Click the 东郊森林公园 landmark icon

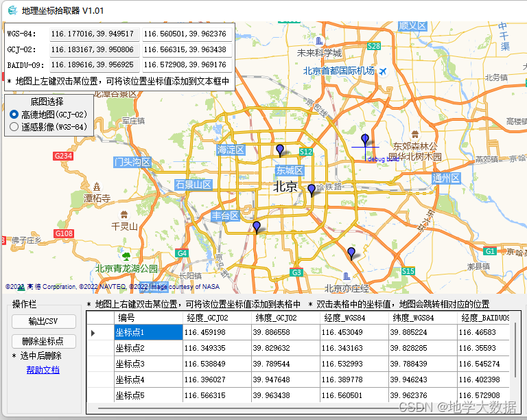point(414,135)
